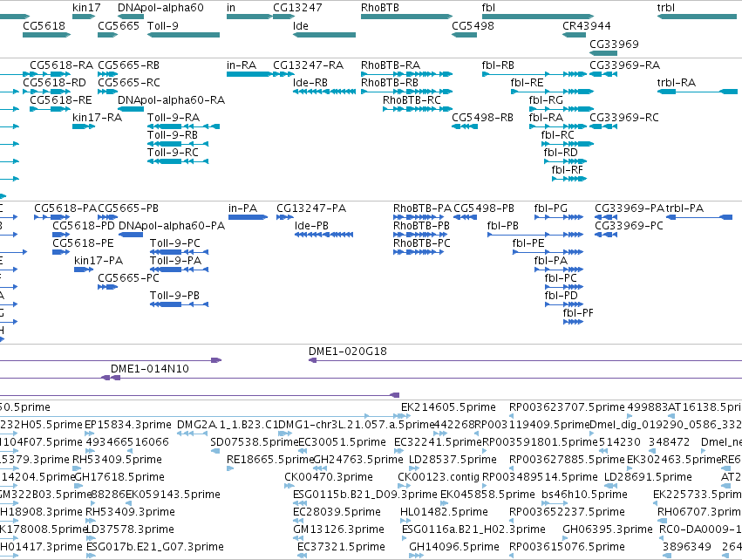Image resolution: width=742 pixels, height=560 pixels.
Task: Click the bs46h10.5prime EST label
Action: (584, 495)
